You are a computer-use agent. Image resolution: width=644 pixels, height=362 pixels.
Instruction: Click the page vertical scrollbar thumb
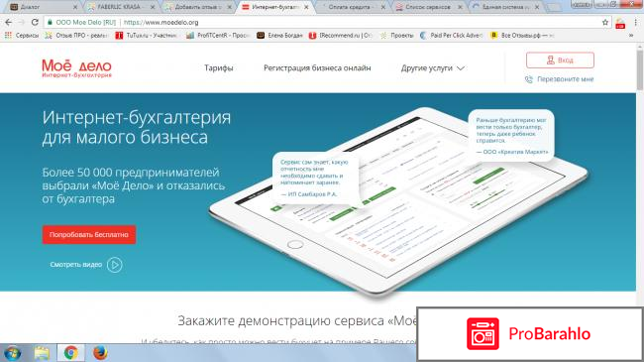[640, 69]
